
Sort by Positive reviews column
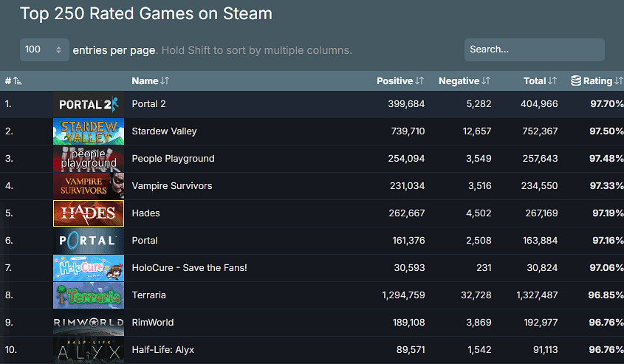click(400, 80)
